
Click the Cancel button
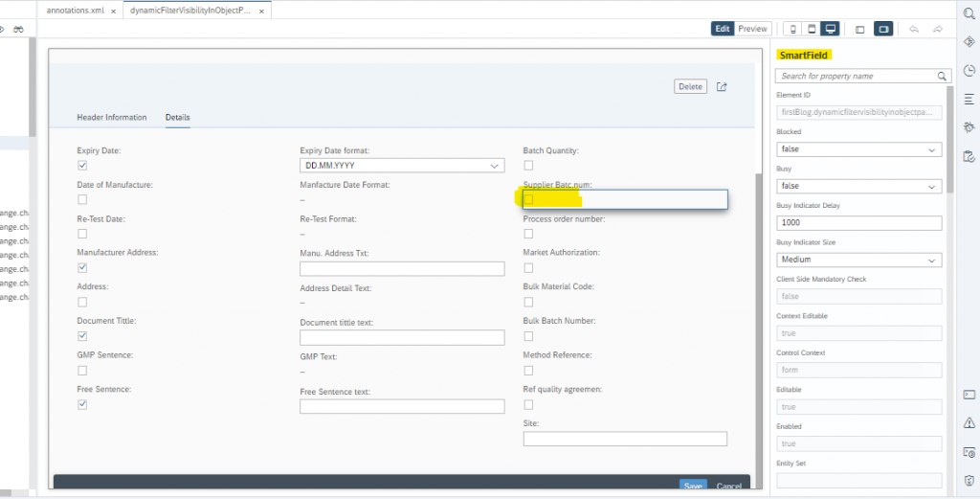point(728,487)
